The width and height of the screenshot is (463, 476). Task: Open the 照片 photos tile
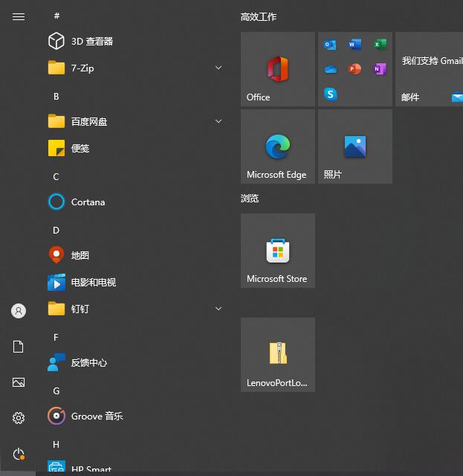coord(354,147)
